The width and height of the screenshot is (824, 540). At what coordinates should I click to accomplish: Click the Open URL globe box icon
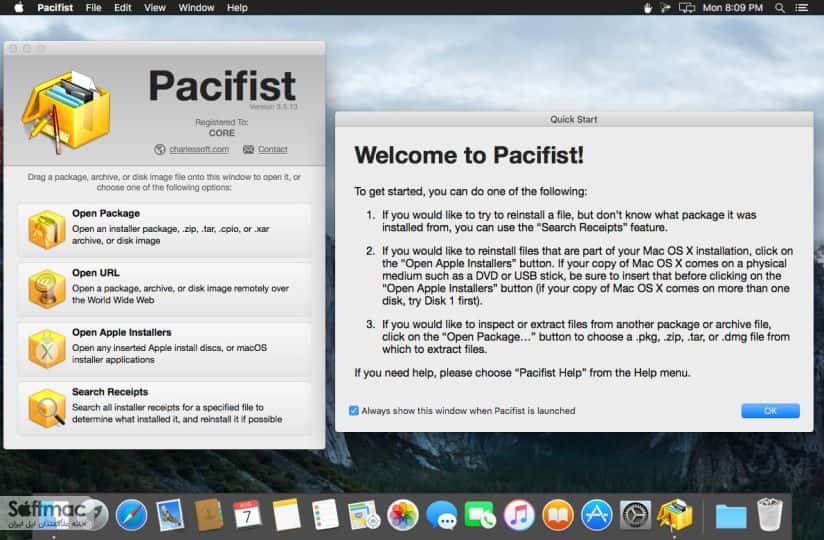point(47,288)
